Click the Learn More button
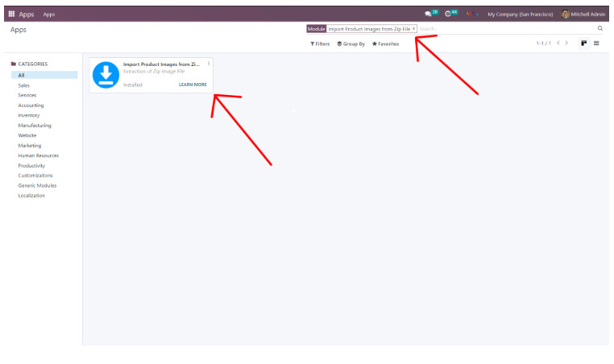 (193, 85)
